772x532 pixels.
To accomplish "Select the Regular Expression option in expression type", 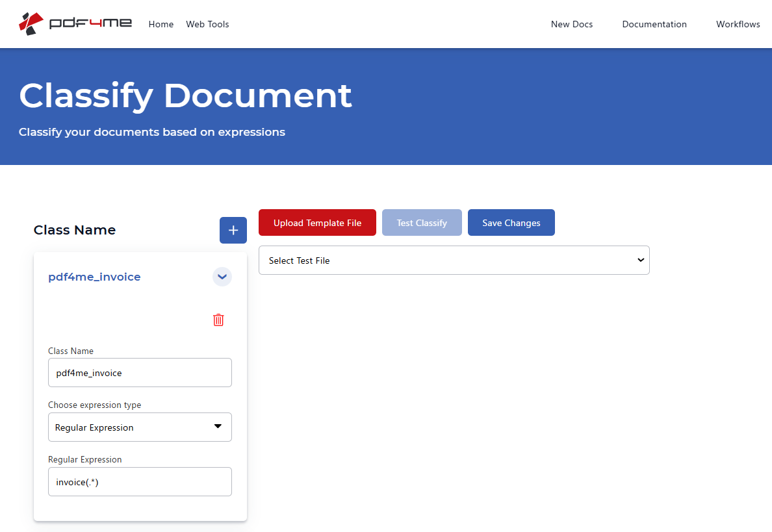I will tap(139, 427).
